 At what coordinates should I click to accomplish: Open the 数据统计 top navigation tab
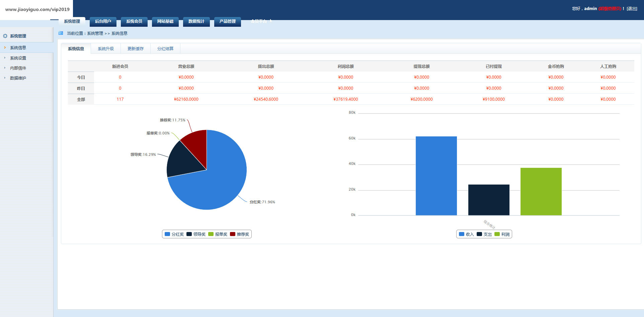pos(196,21)
